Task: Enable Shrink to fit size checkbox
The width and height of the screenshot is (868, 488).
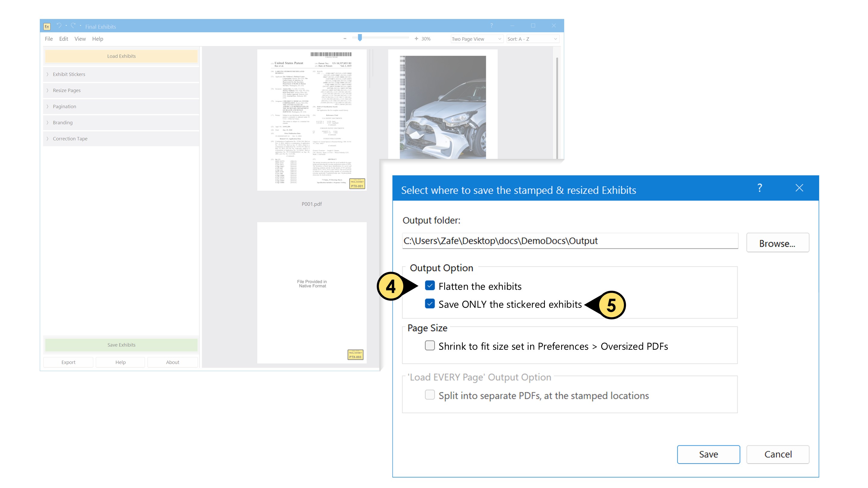Action: (429, 346)
